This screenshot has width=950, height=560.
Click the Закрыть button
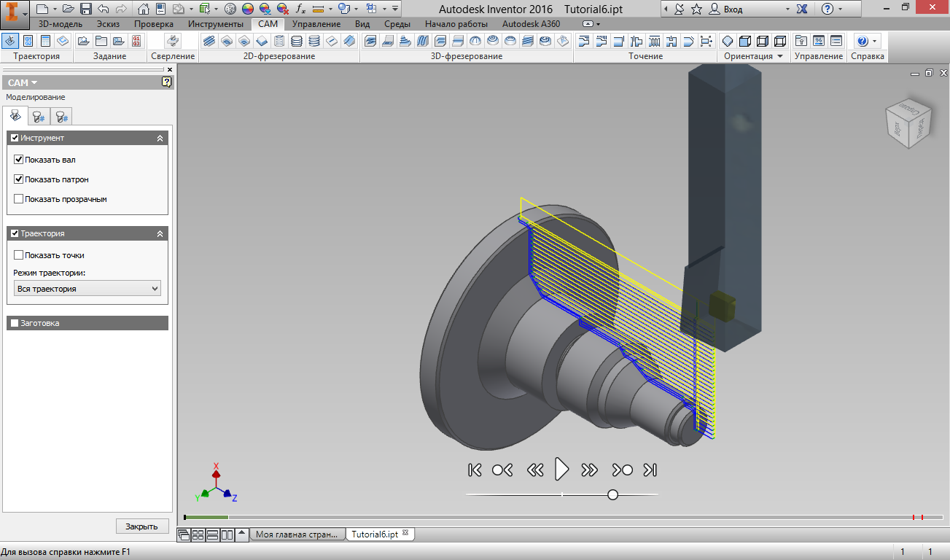click(x=141, y=526)
